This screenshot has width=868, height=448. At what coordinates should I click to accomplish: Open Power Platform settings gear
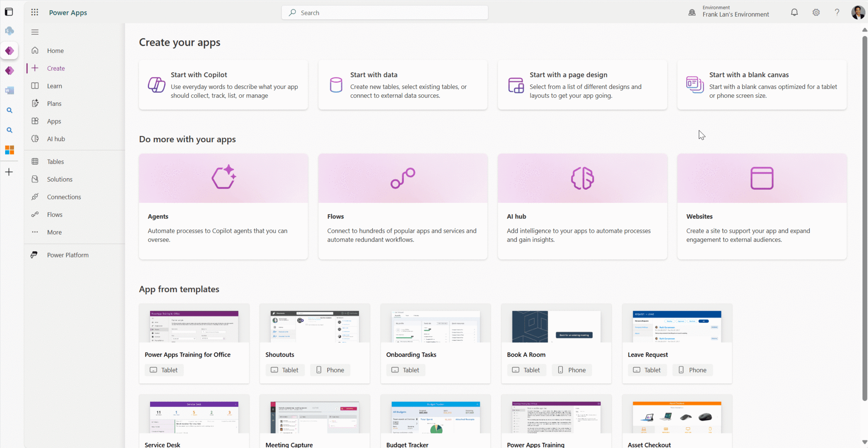click(x=816, y=12)
